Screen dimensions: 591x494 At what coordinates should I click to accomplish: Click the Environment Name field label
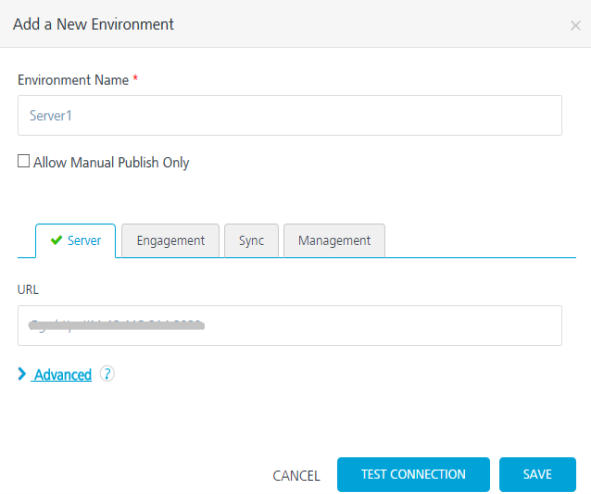pyautogui.click(x=73, y=80)
